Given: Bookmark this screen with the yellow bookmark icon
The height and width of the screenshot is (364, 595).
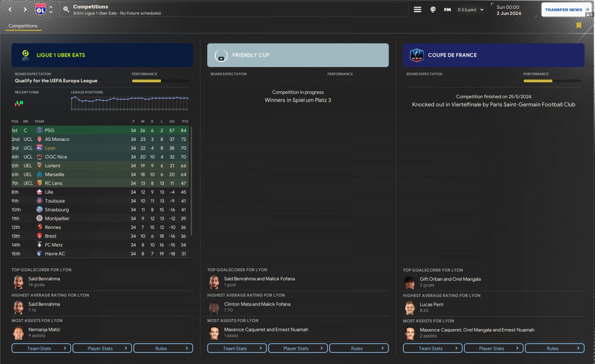Looking at the screenshot, I should pos(579,26).
